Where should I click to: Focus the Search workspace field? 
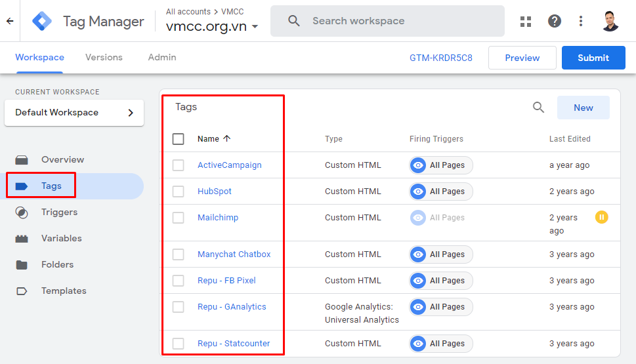click(x=387, y=21)
